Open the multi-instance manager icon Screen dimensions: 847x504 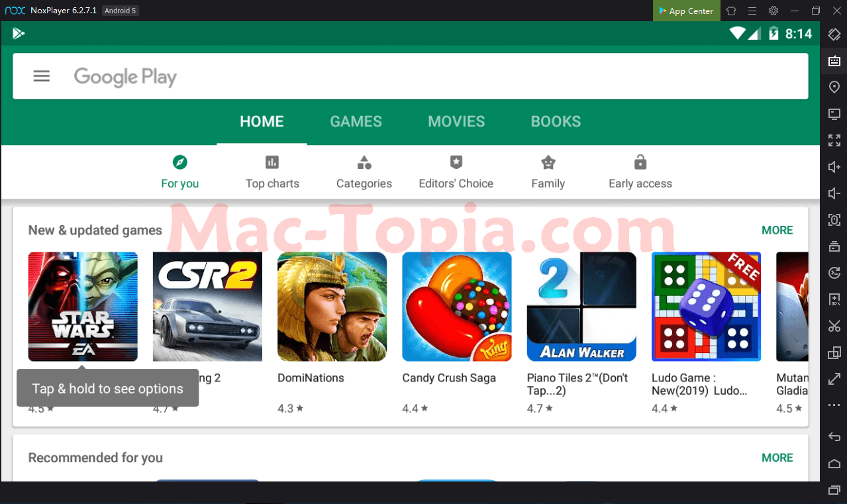click(834, 352)
